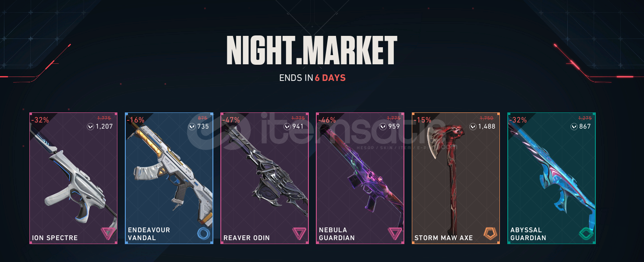
Task: Click the VP currency icon beside 1,207
Action: [91, 126]
